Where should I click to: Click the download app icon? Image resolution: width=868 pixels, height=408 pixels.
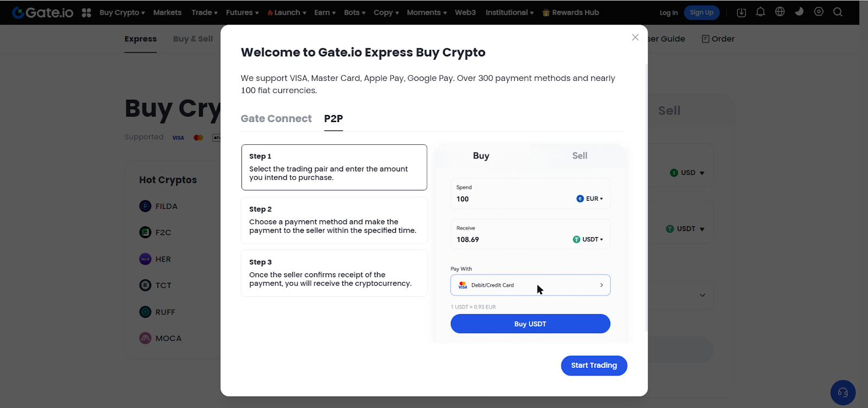[741, 12]
